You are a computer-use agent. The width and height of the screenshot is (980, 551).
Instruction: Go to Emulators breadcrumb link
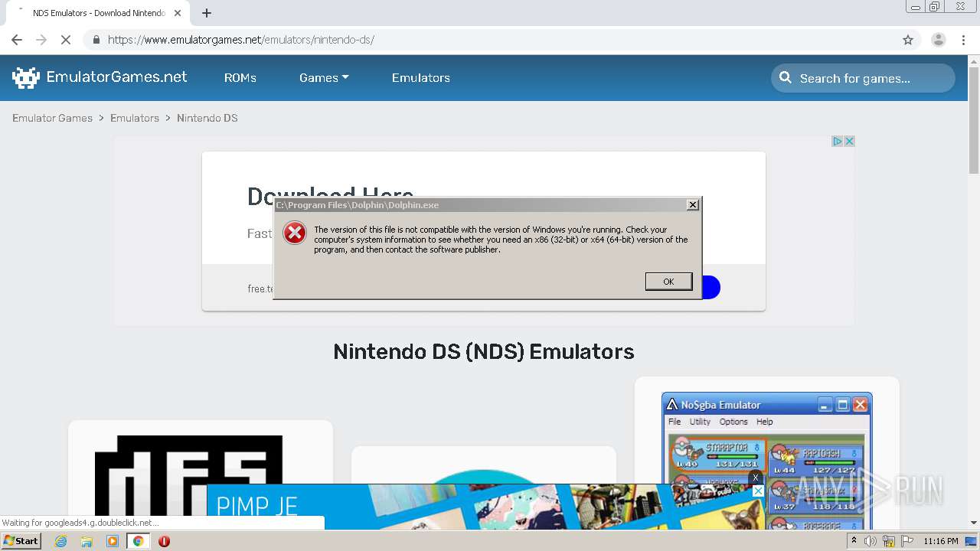click(x=135, y=118)
